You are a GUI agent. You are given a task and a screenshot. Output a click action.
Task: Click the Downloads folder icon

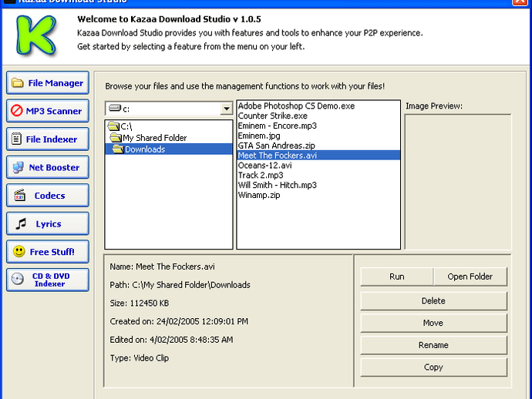tap(118, 149)
